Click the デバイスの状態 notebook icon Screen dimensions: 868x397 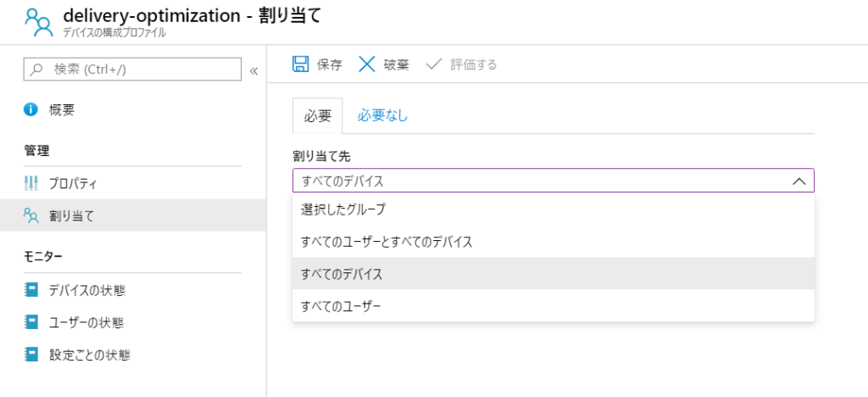tap(31, 289)
